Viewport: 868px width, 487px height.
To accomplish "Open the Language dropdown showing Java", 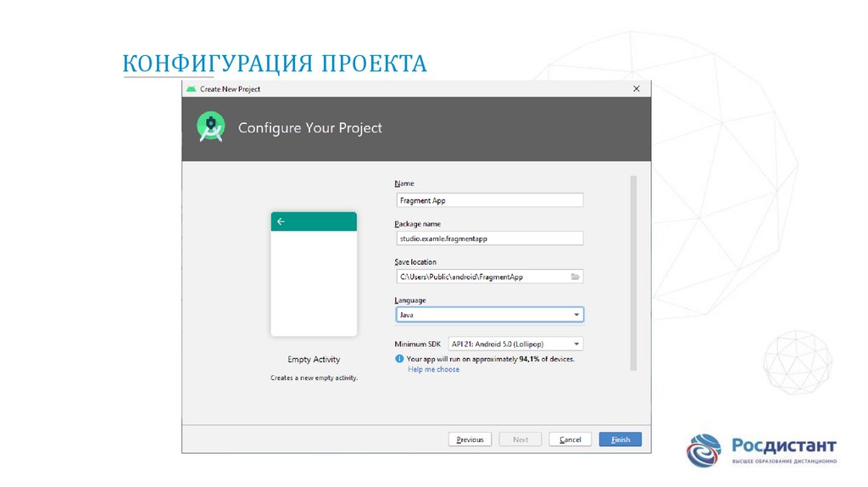I will click(489, 315).
